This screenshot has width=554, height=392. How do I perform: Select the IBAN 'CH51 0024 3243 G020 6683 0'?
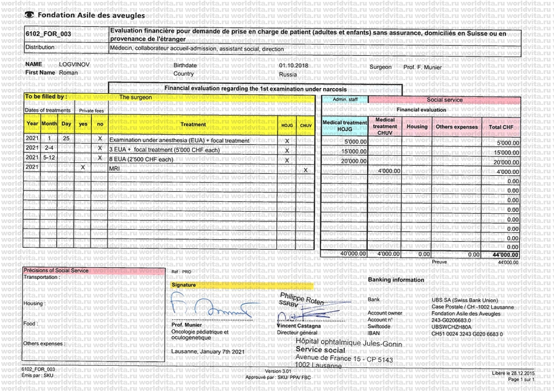click(x=467, y=334)
